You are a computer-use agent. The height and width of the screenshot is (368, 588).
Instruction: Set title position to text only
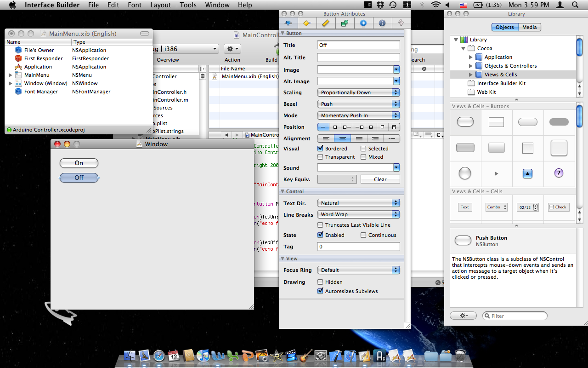pos(323,127)
